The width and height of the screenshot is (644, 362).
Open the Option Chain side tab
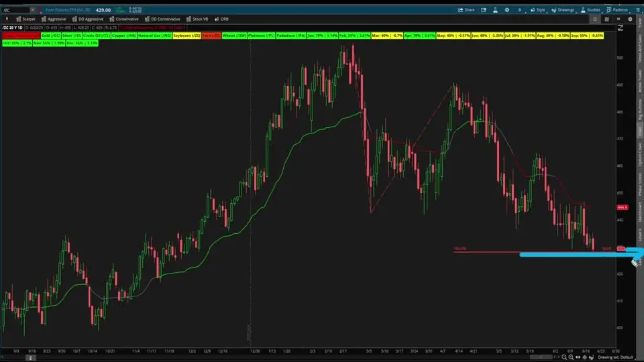tap(639, 154)
